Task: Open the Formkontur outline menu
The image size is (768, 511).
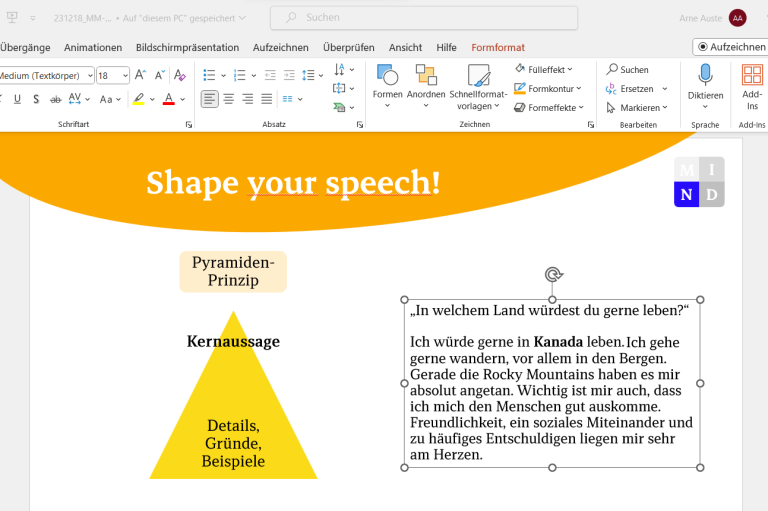Action: [x=548, y=89]
